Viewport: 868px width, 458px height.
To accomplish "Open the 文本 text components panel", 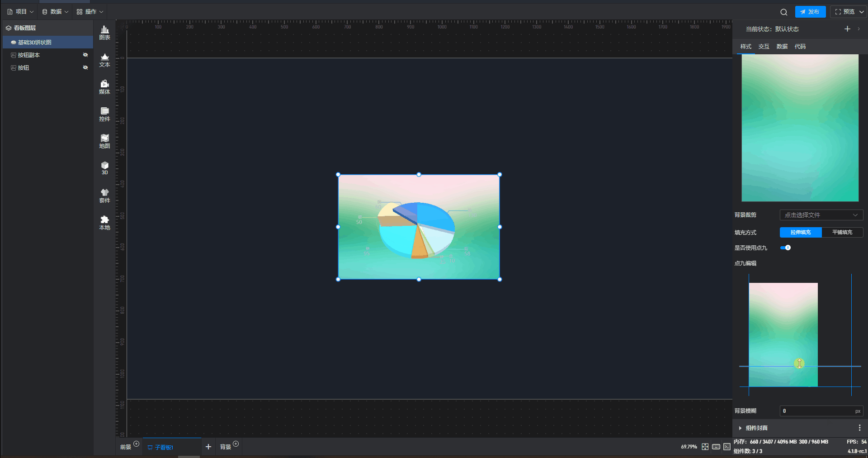I will pyautogui.click(x=104, y=60).
